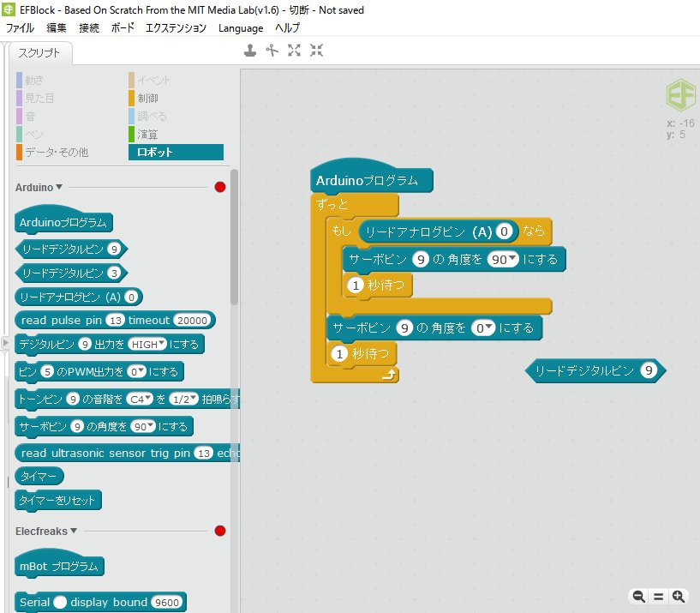Click the EFBlock app icon in title bar
Image resolution: width=700 pixels, height=613 pixels.
(9, 9)
